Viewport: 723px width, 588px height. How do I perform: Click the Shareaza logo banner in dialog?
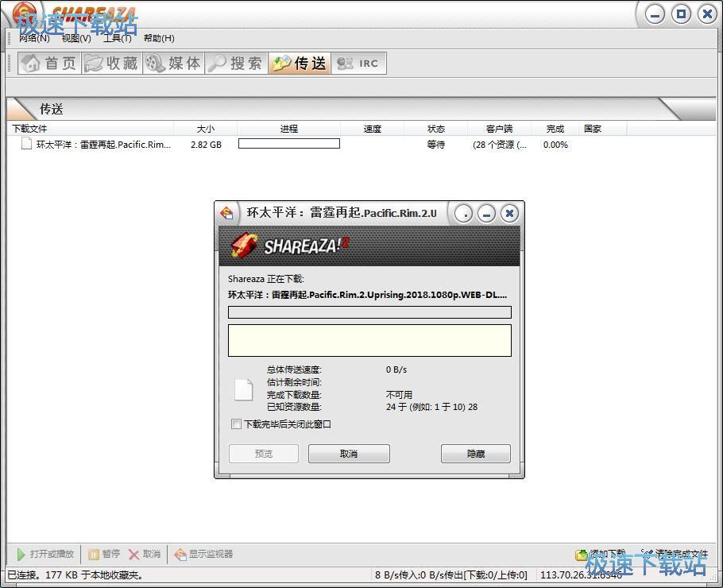(369, 246)
